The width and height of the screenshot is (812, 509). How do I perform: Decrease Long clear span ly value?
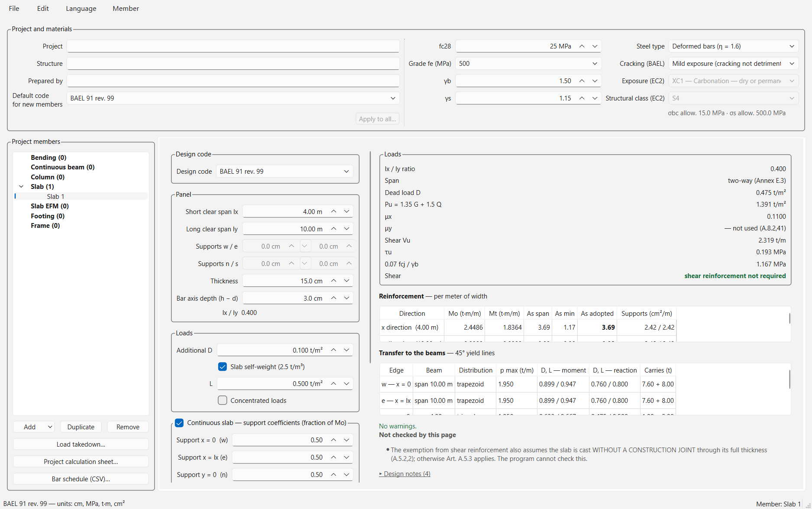pyautogui.click(x=347, y=229)
